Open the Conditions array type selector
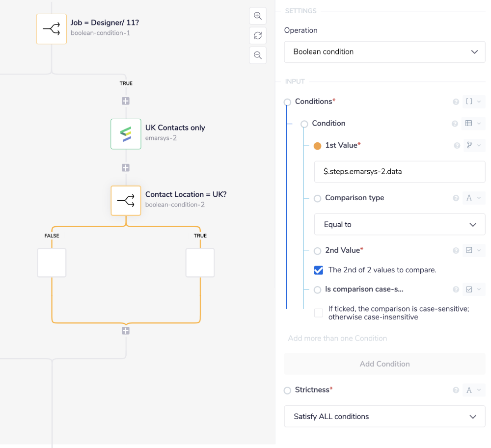Viewport: 491px width, 448px height. coord(473,102)
